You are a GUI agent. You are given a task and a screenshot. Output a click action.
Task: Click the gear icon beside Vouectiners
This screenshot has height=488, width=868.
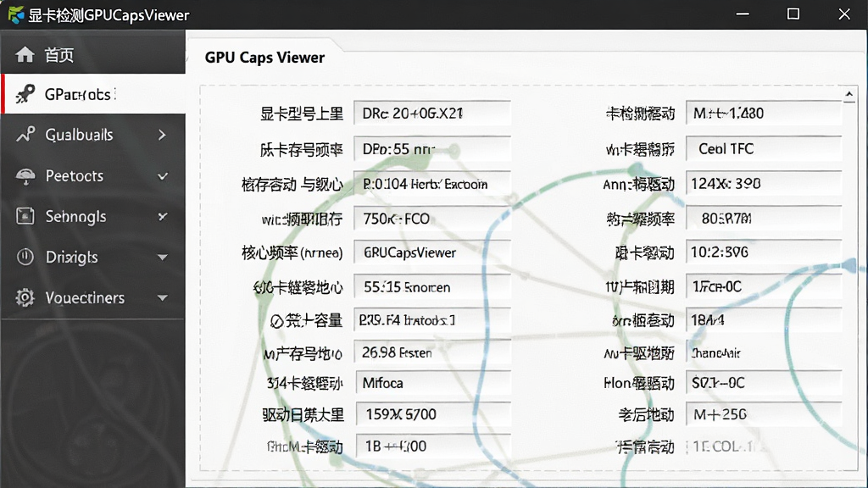tap(25, 297)
